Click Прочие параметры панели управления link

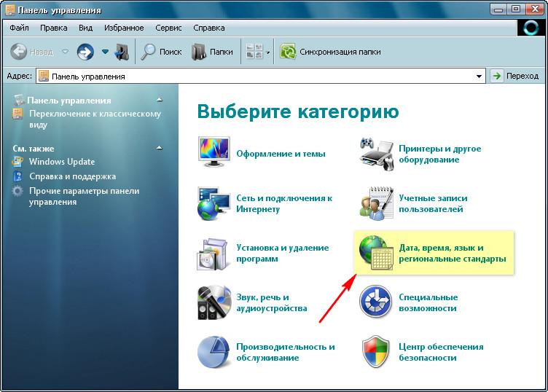point(84,196)
